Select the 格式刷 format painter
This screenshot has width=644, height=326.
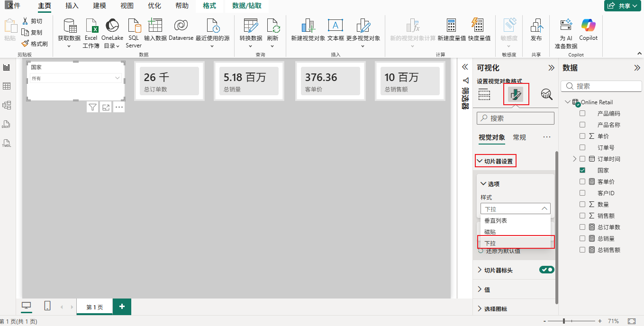click(x=35, y=44)
